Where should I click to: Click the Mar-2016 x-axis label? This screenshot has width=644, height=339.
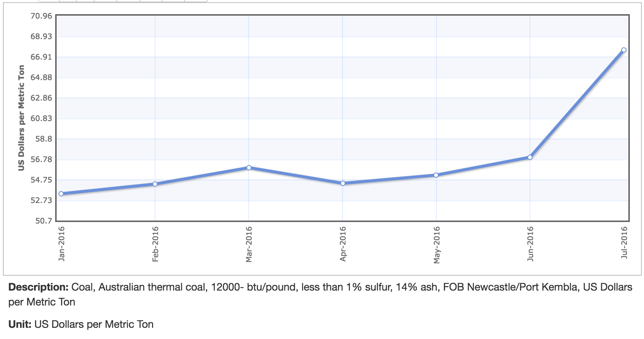pos(249,244)
